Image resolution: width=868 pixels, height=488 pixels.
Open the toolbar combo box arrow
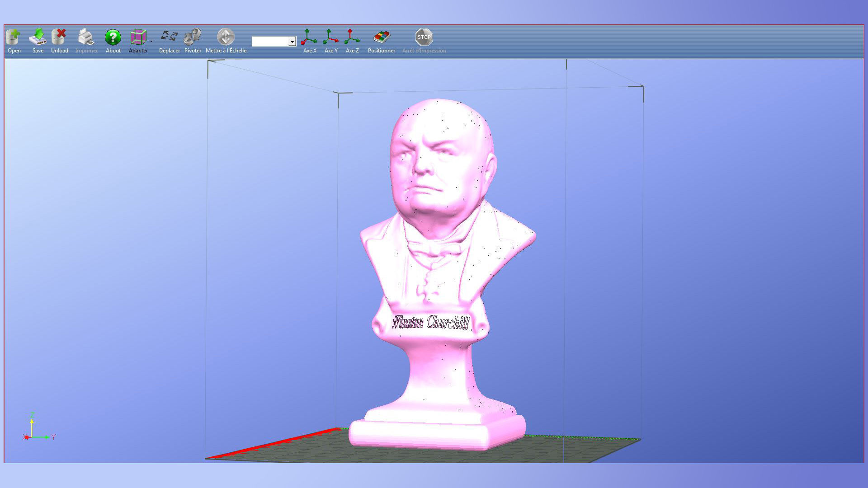[292, 42]
